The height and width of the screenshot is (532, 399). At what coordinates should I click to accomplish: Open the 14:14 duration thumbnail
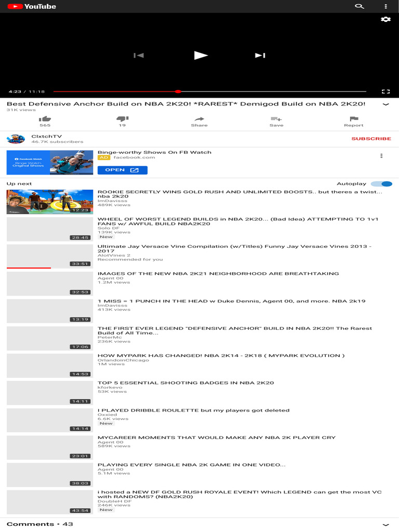(x=50, y=420)
